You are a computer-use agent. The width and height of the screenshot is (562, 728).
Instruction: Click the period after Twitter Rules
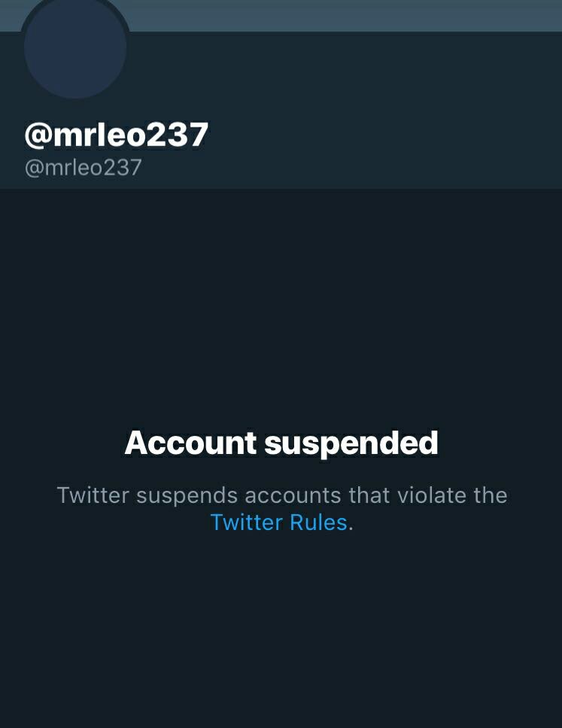tap(351, 524)
